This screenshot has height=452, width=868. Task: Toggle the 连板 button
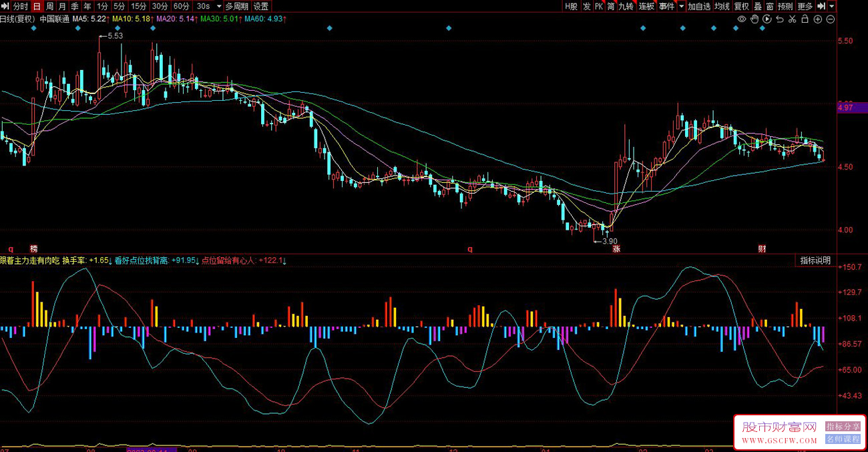click(x=646, y=6)
